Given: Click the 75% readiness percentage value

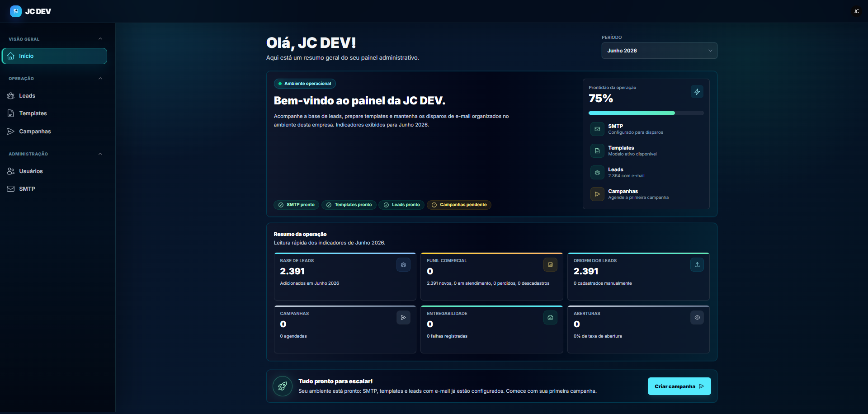Looking at the screenshot, I should click(601, 99).
